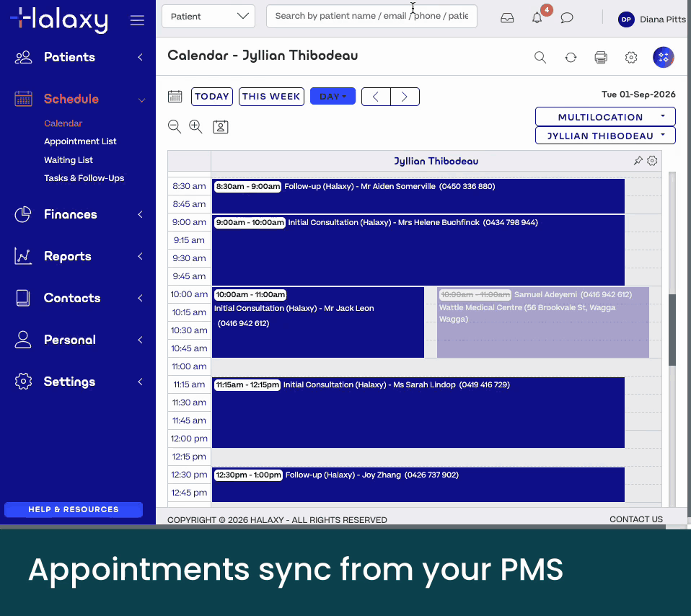Expand the Finances menu chevron
Viewport: 691px width, 616px height.
(x=140, y=214)
